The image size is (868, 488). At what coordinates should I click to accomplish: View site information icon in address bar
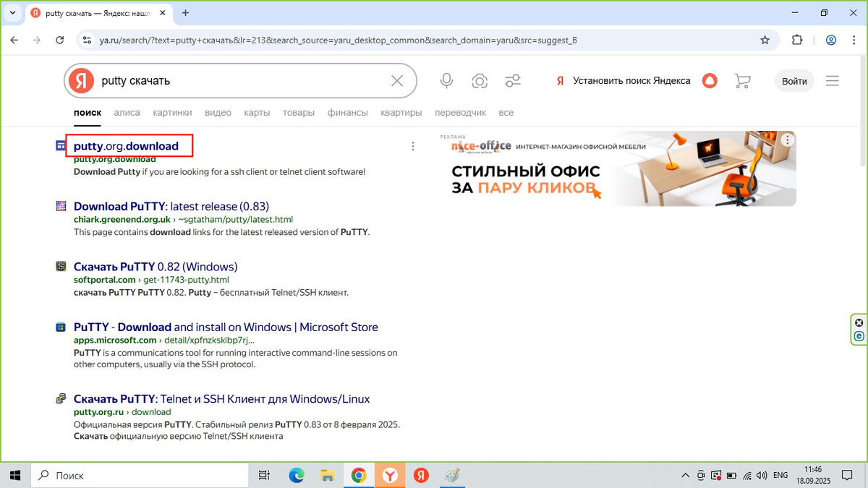click(x=87, y=40)
